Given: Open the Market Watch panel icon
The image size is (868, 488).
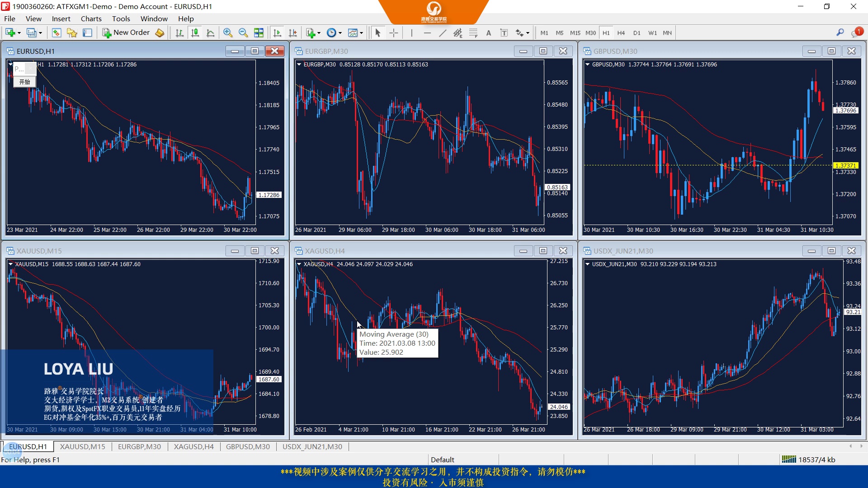Looking at the screenshot, I should [x=57, y=33].
